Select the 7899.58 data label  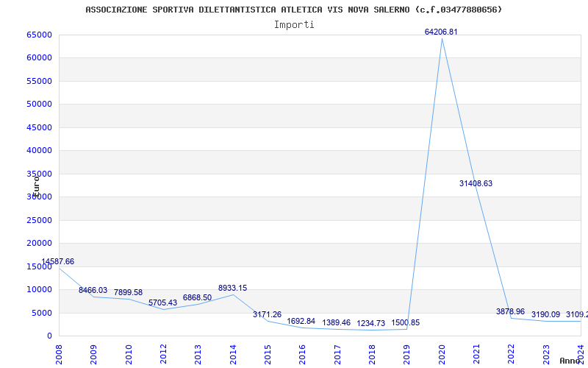point(128,292)
